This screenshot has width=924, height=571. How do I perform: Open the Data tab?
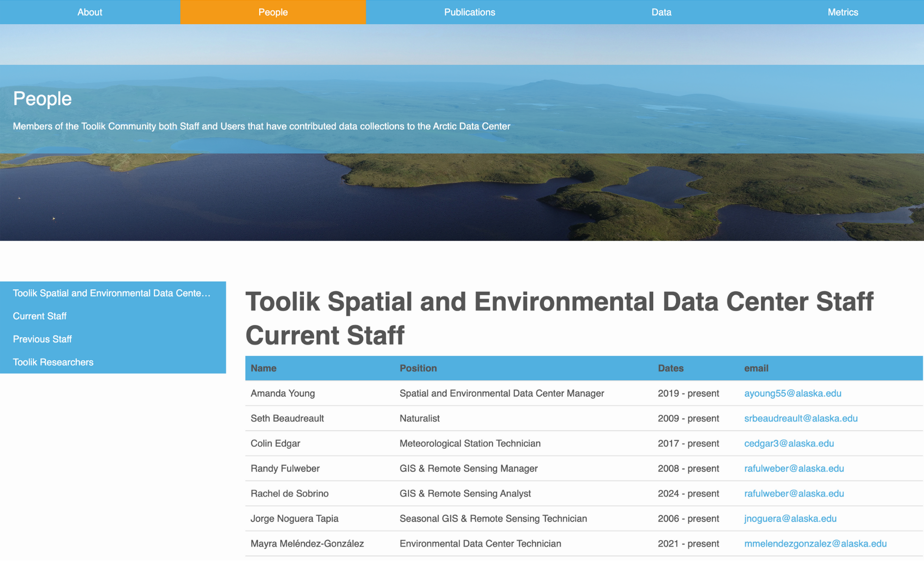[661, 12]
